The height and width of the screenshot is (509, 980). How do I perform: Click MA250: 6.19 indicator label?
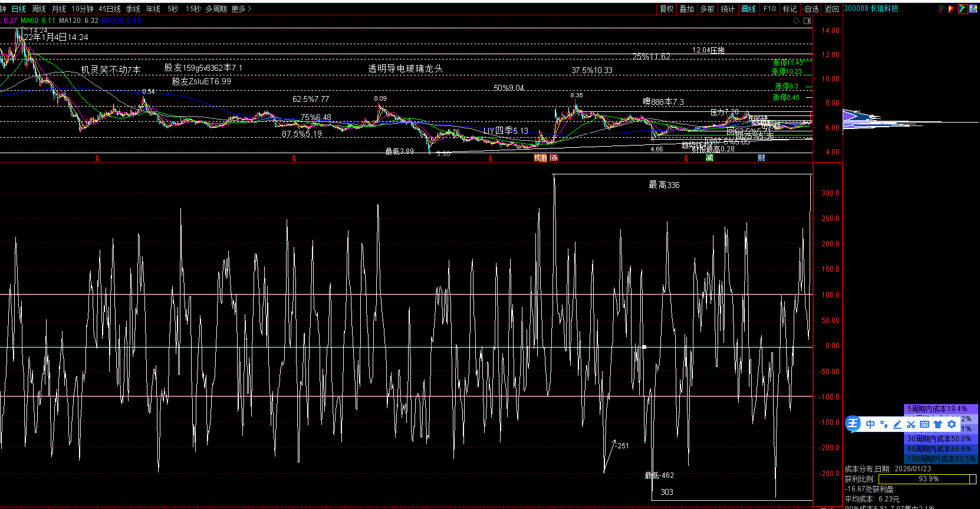tap(121, 21)
